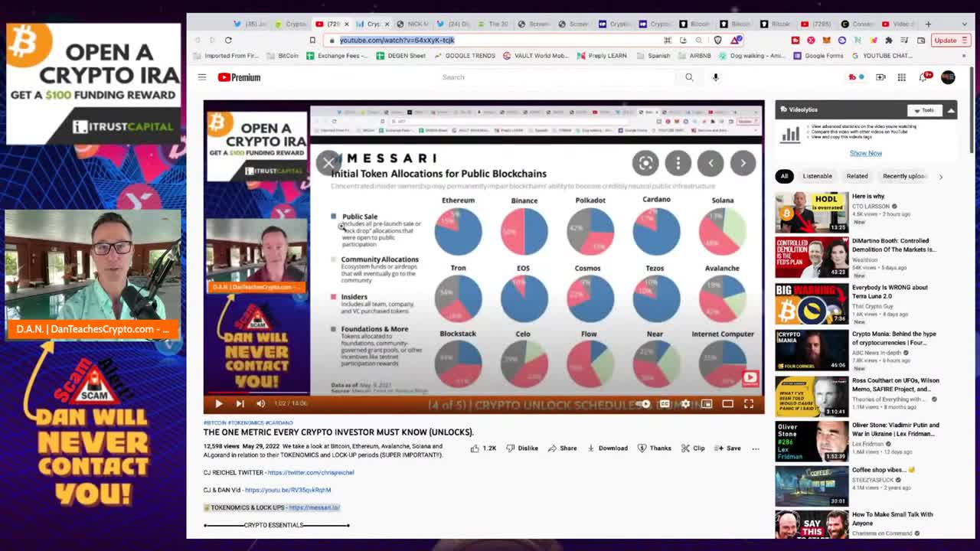
Task: Mute the video with the speaker icon
Action: (260, 403)
